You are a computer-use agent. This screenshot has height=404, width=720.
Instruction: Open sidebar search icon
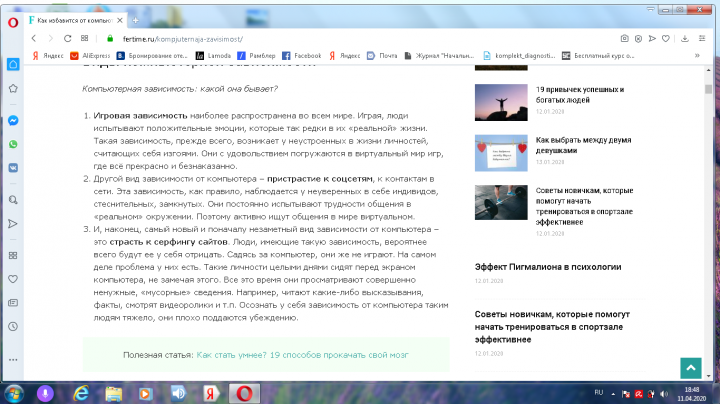pos(13,200)
